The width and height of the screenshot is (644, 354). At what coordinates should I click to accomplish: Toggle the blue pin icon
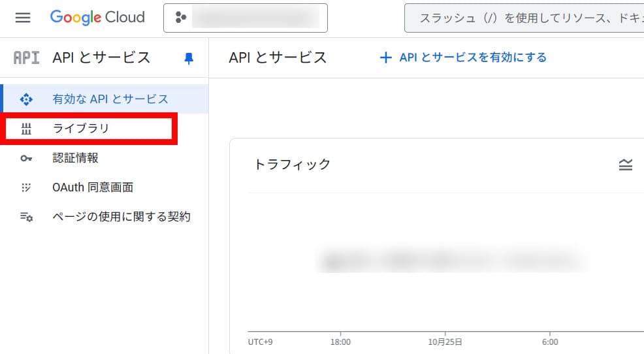click(189, 58)
